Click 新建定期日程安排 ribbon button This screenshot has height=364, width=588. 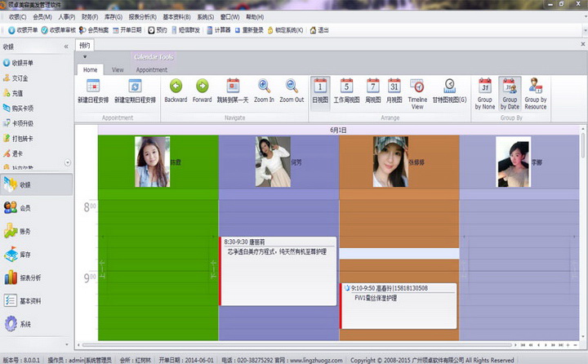tap(135, 91)
